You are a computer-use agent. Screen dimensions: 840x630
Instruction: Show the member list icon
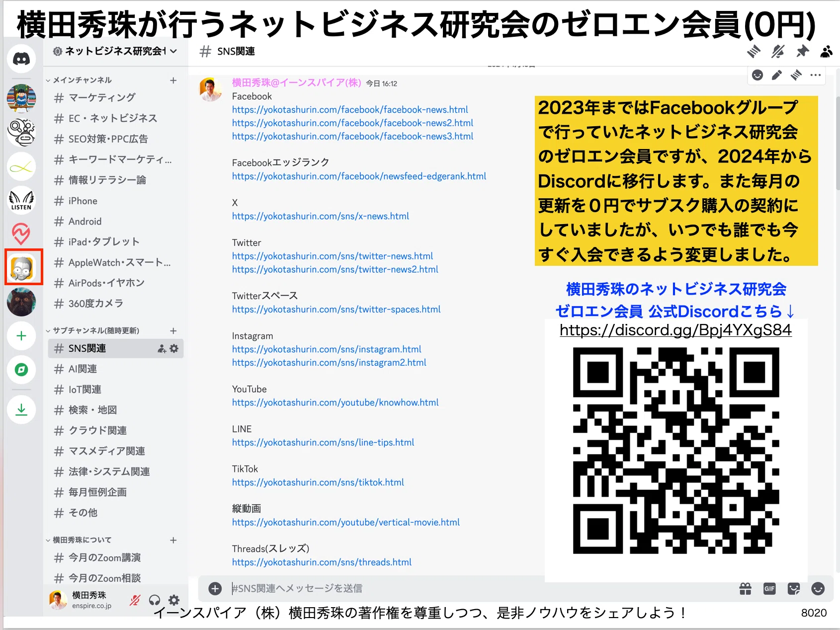826,51
